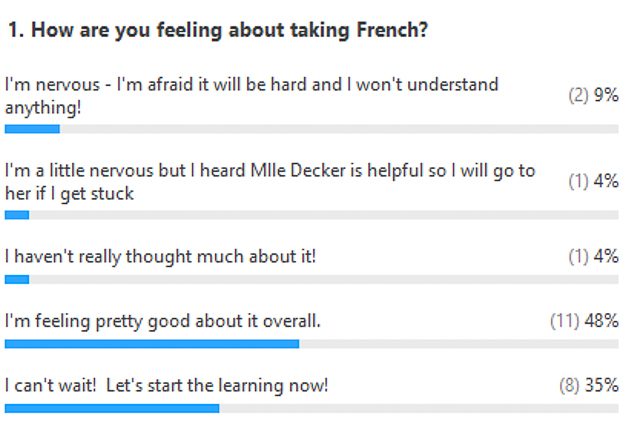Click the blue 48% progress bar
Screen dimensions: 640x433
(x=152, y=344)
